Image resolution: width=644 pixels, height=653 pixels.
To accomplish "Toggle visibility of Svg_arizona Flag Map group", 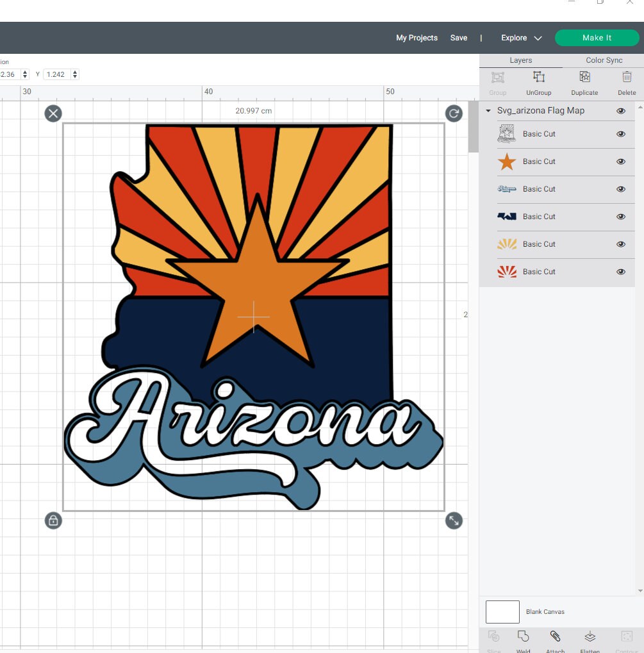I will [620, 110].
